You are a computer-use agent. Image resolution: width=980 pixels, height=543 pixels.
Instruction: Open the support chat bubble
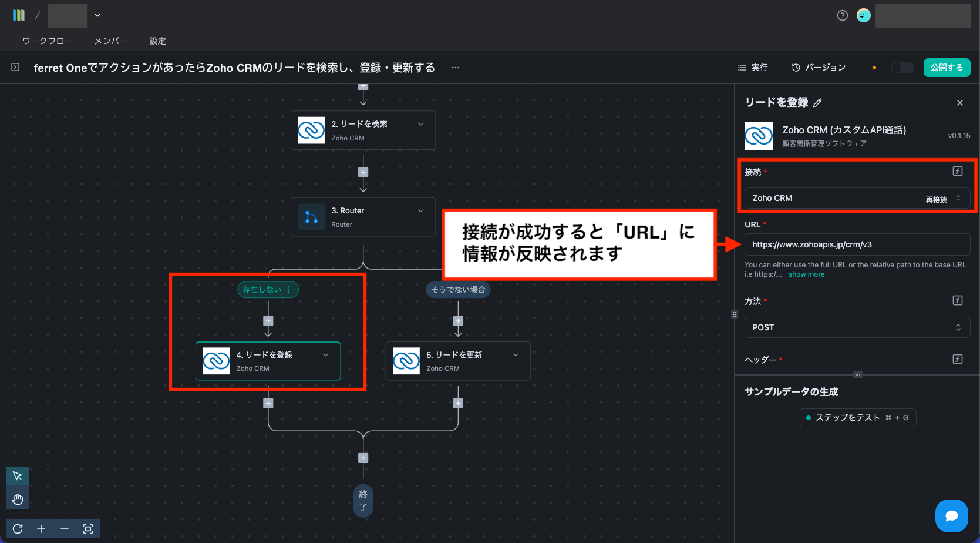click(x=952, y=516)
